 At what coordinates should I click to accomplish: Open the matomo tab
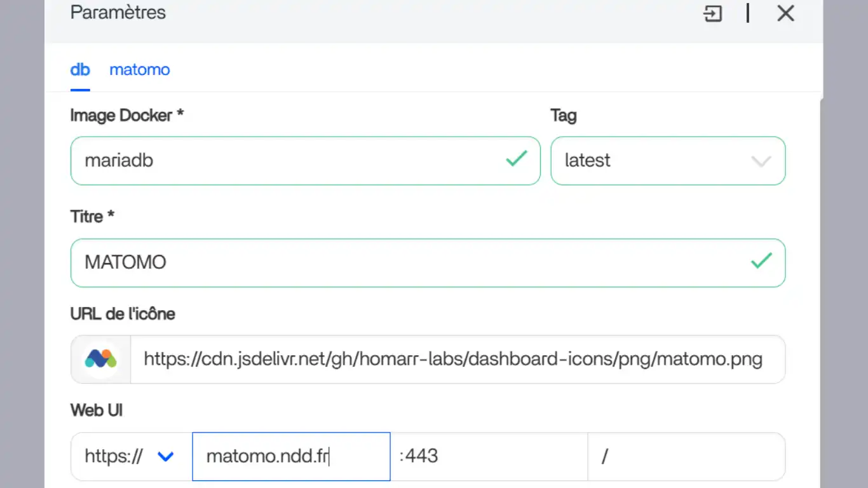pyautogui.click(x=139, y=69)
